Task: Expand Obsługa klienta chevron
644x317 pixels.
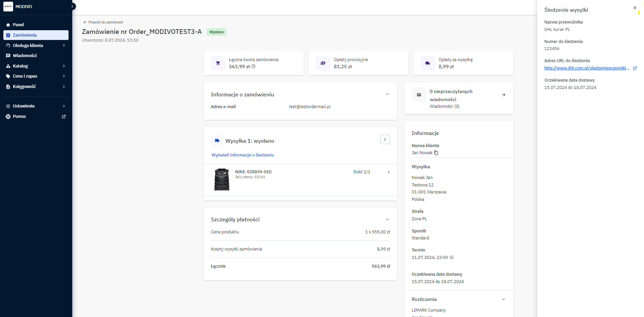Action: 64,45
